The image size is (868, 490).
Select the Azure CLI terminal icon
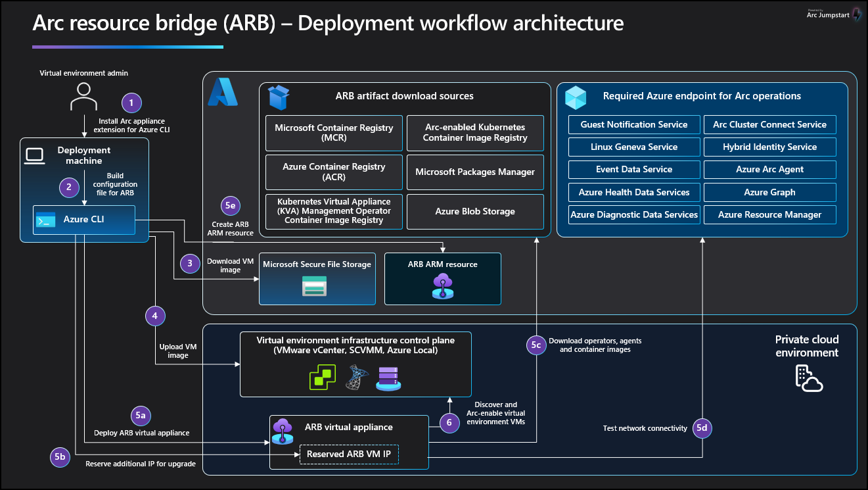click(45, 220)
